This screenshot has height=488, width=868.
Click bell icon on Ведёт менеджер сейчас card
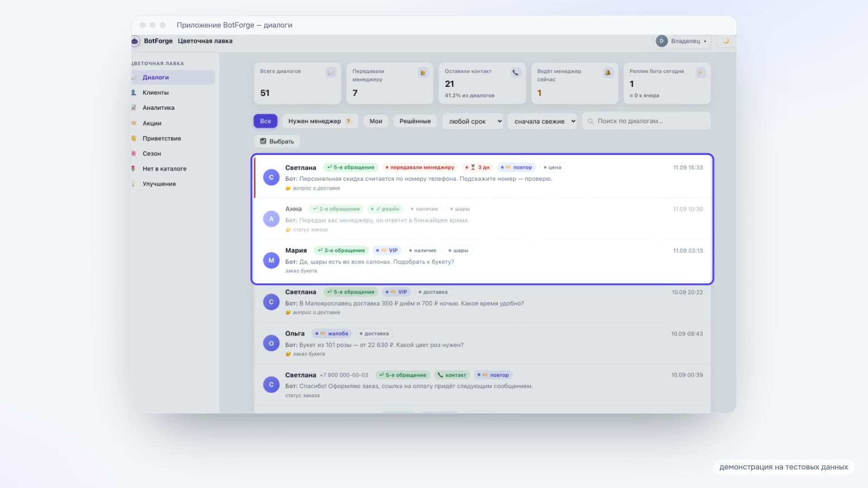(608, 72)
